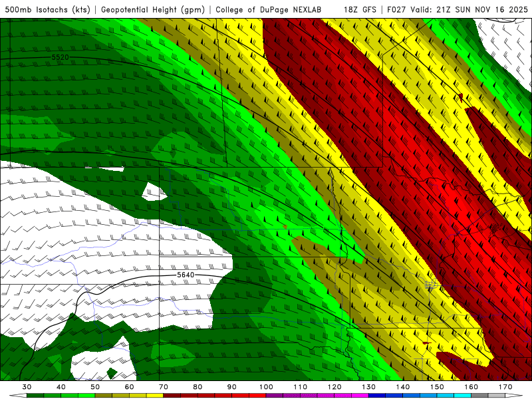Click the 5520 height contour label
Viewport: 532px width, 399px height.
[x=60, y=57]
